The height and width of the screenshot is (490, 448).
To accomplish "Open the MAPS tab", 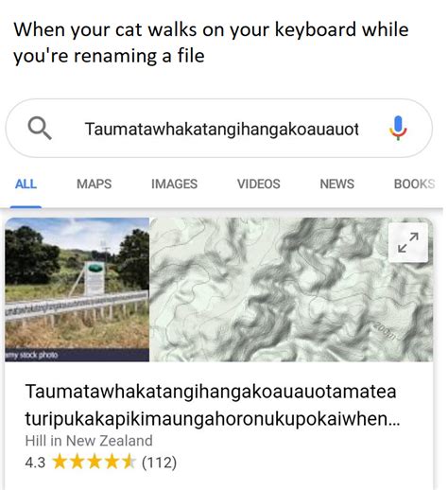I will (95, 184).
